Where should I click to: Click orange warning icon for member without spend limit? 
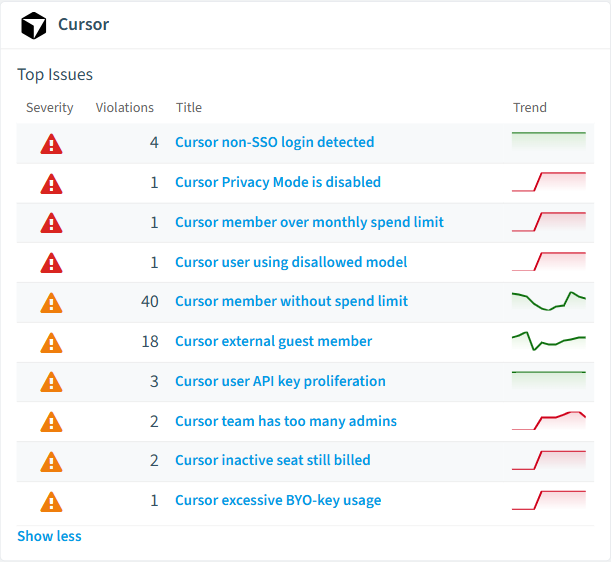coord(51,303)
